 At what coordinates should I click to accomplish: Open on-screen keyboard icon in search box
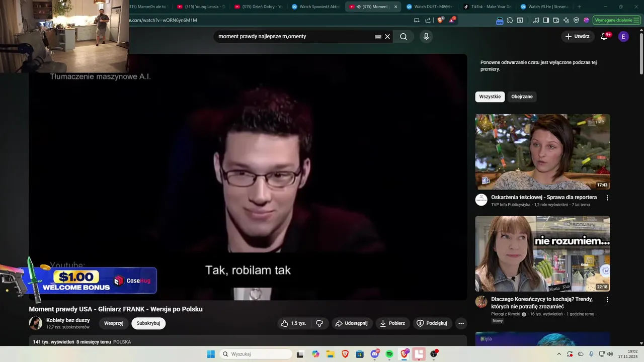[x=378, y=36]
